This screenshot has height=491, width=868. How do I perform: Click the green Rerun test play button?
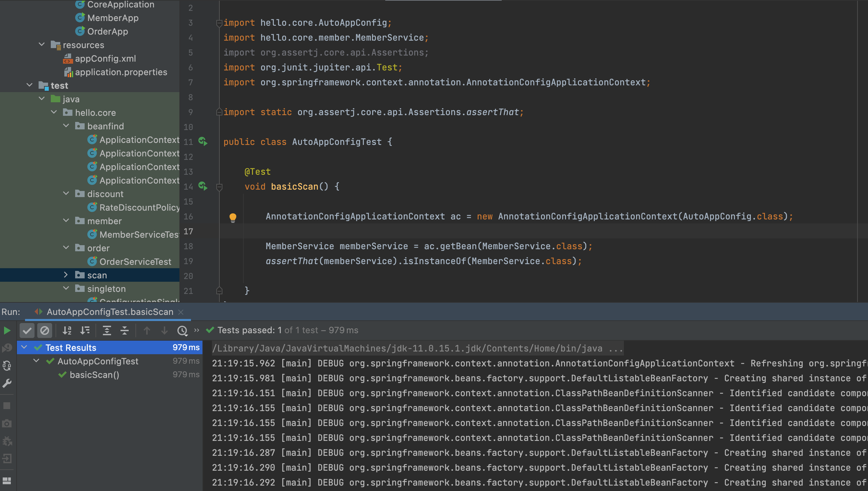click(x=7, y=330)
